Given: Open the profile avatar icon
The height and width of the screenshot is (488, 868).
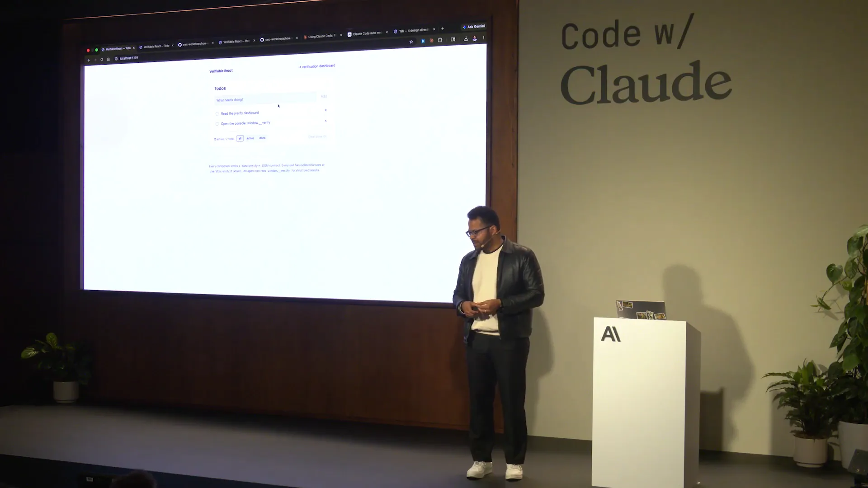Looking at the screenshot, I should tap(475, 38).
